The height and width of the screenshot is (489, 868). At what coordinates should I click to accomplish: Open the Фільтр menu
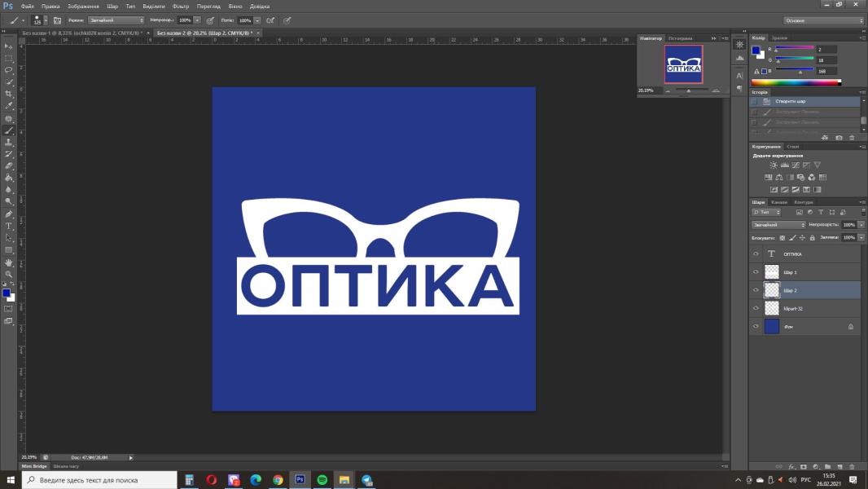click(x=181, y=6)
